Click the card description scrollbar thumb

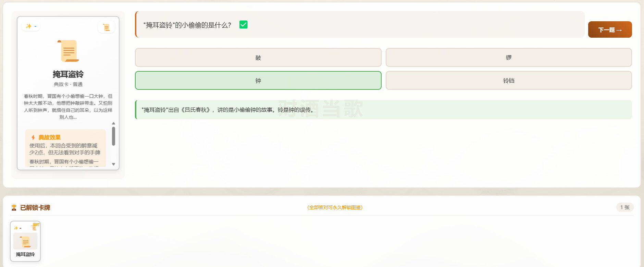click(113, 136)
